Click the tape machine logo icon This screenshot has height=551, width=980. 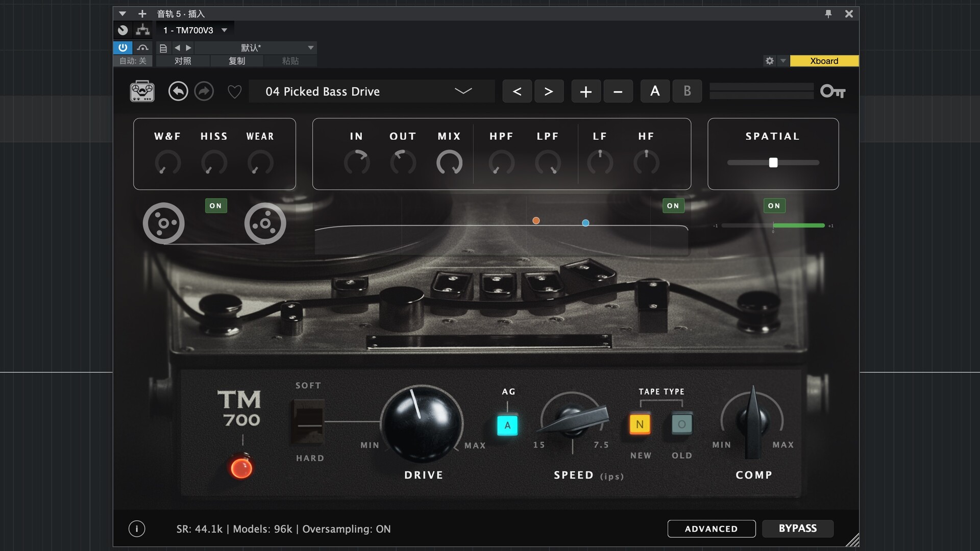pos(142,91)
